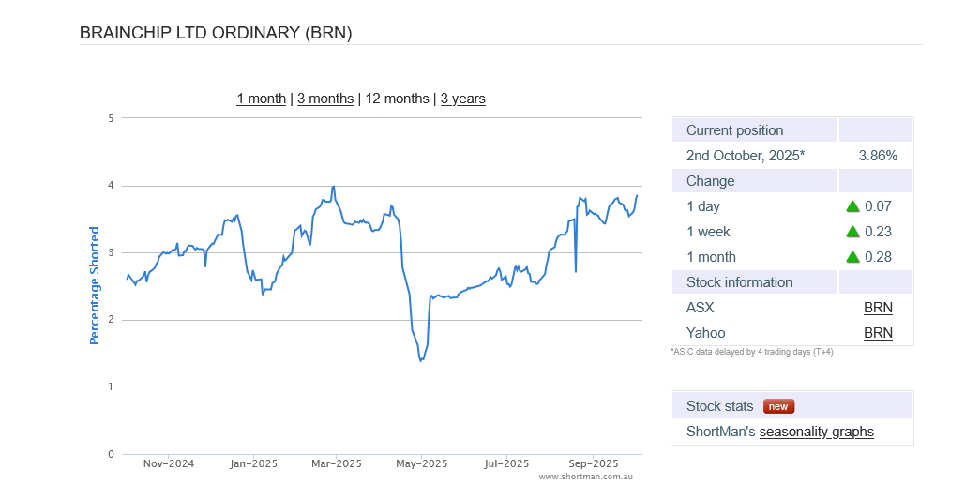The width and height of the screenshot is (980, 501).
Task: Select the 12 months chart range
Action: point(397,99)
